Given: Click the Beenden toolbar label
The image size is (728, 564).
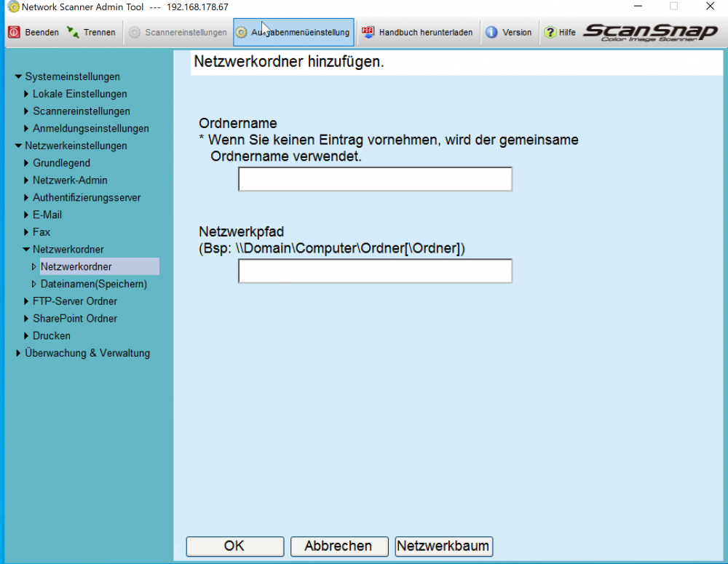Looking at the screenshot, I should click(41, 33).
